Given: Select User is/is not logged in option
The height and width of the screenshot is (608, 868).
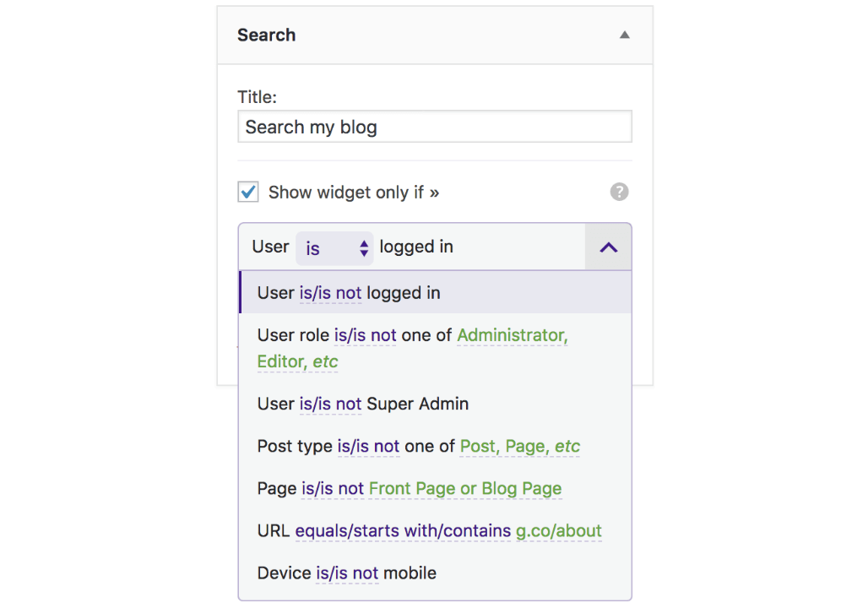Looking at the screenshot, I should point(435,292).
